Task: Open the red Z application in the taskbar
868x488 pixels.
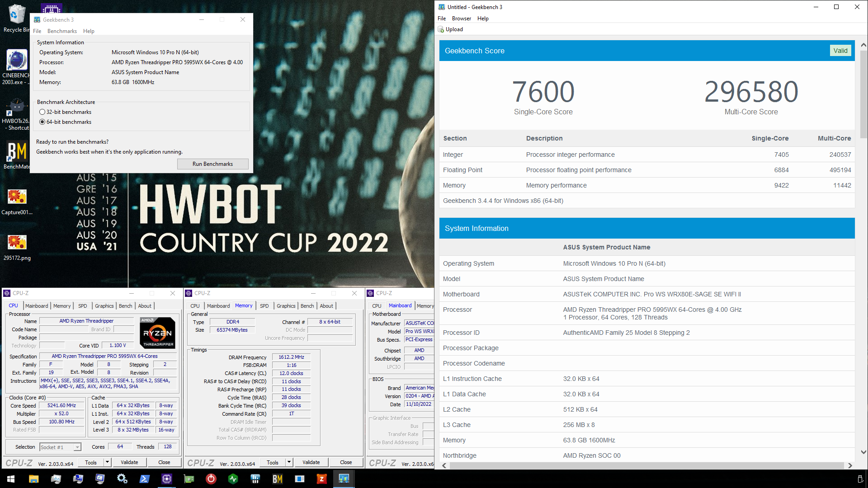Action: 322,479
